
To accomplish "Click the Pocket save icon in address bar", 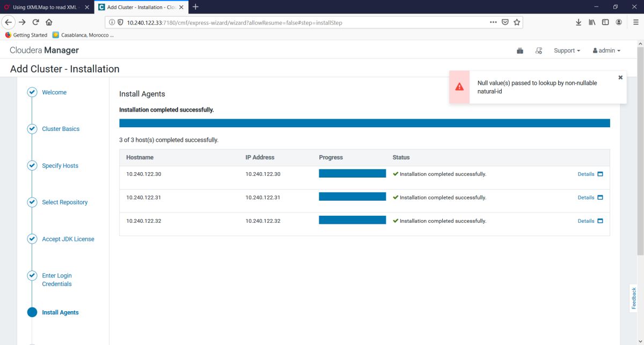I will pyautogui.click(x=505, y=22).
